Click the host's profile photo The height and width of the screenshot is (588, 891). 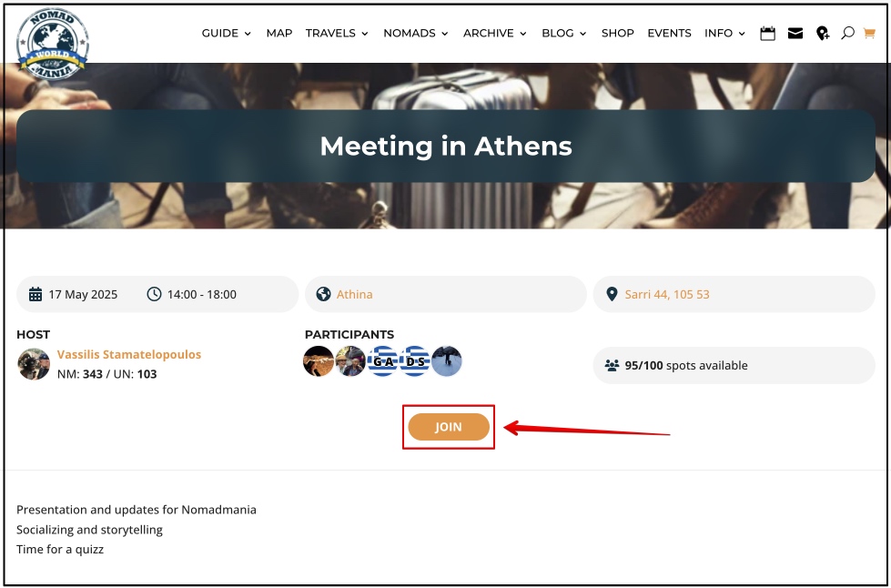click(x=34, y=364)
